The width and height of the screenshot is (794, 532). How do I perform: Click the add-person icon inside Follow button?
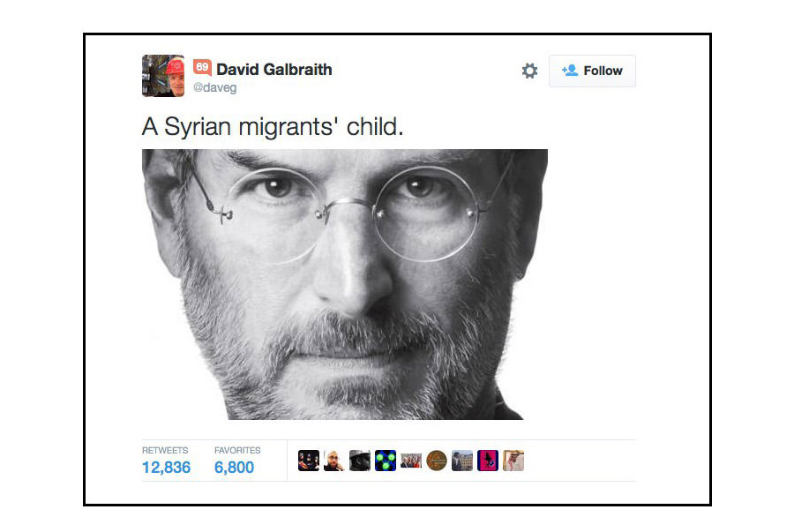click(570, 71)
